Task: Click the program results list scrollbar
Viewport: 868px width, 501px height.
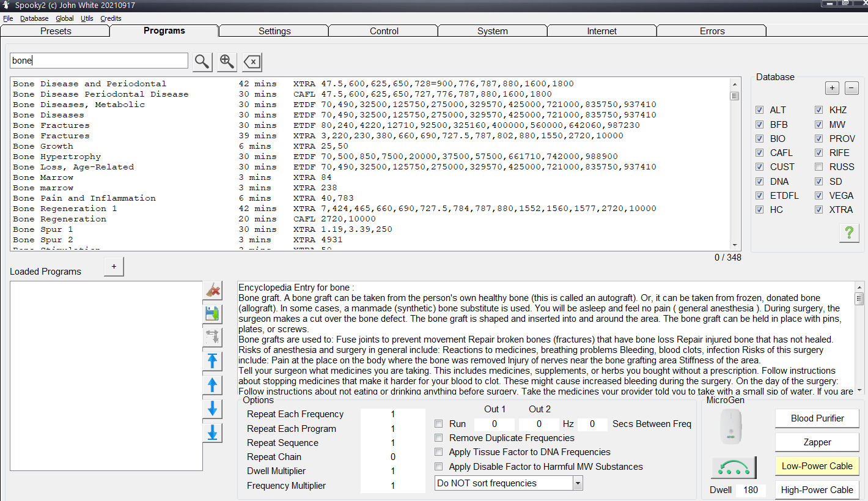Action: pos(735,165)
